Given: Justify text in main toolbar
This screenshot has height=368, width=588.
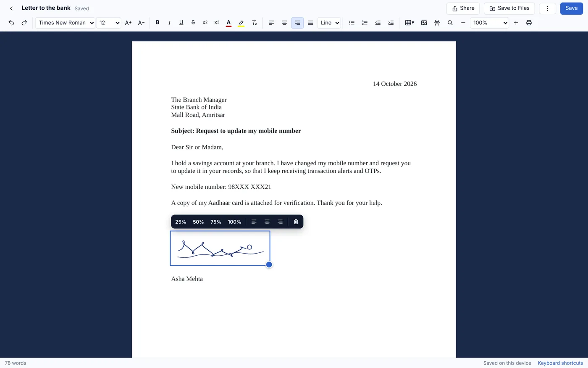Looking at the screenshot, I should tap(310, 23).
